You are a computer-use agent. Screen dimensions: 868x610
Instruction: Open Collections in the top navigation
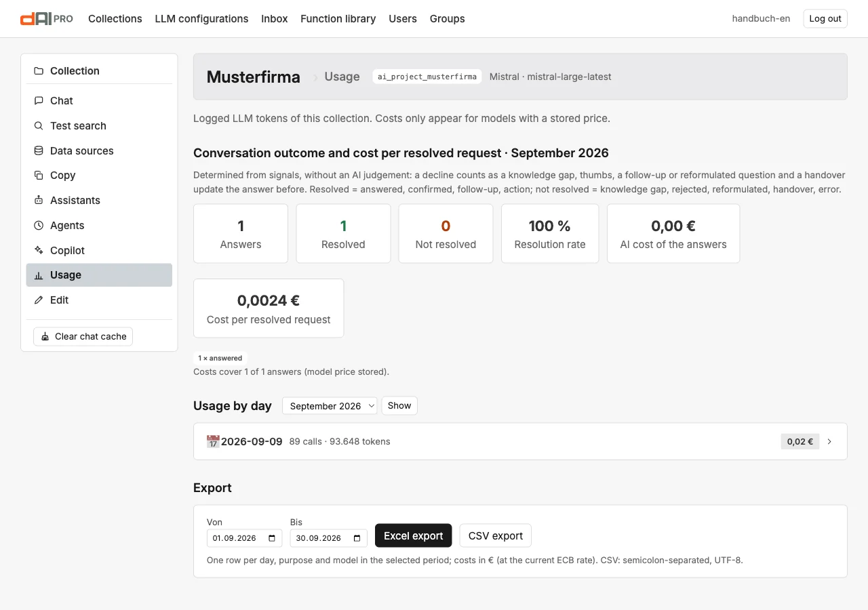coord(115,19)
